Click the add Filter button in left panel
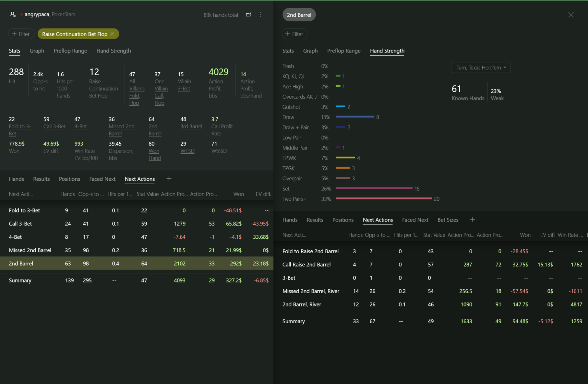This screenshot has height=384, width=588. [21, 34]
